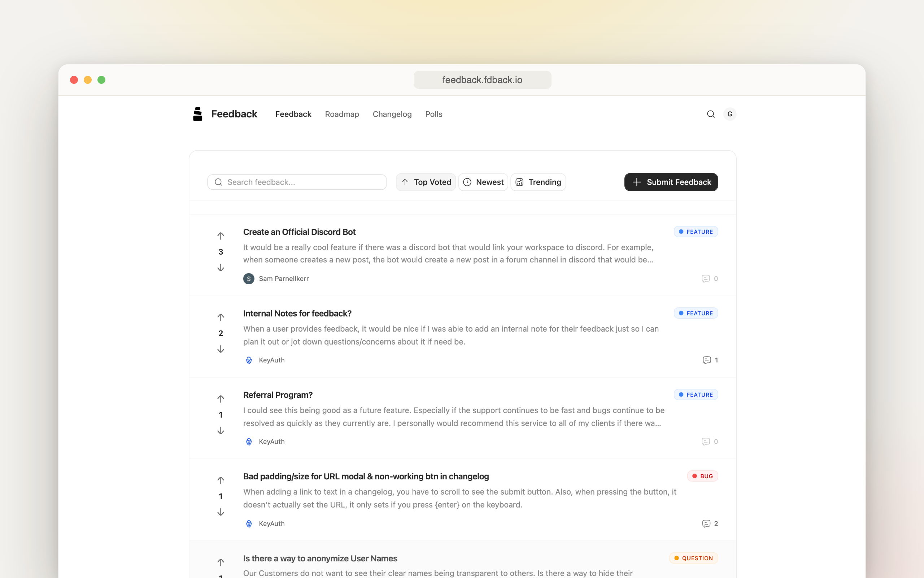Viewport: 924px width, 578px height.
Task: Click the QUESTION tag on anonymize post
Action: click(693, 558)
